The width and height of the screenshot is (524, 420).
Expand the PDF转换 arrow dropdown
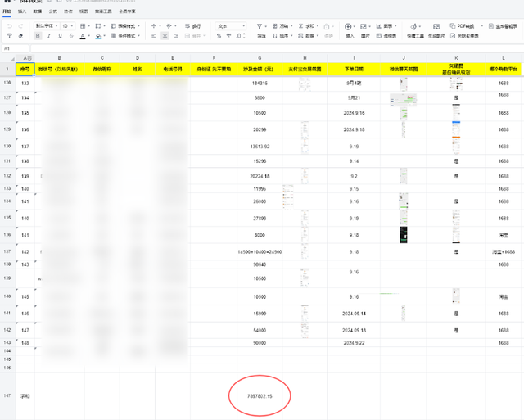pyautogui.click(x=482, y=26)
